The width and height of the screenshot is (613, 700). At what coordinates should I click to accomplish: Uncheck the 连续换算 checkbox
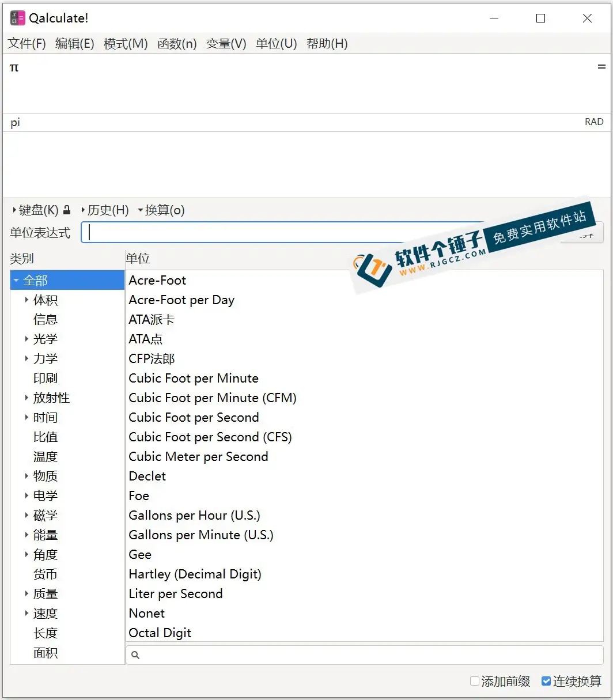[546, 682]
